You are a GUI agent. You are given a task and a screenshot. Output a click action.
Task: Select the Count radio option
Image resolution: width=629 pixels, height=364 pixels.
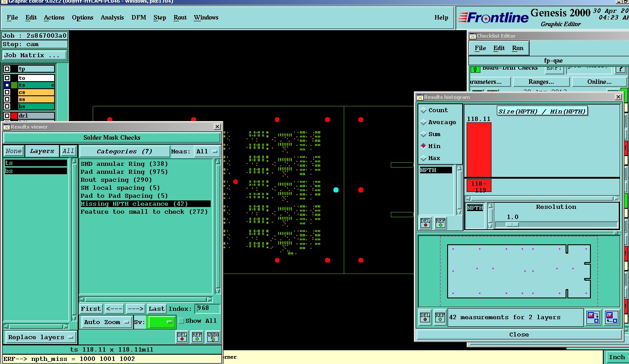coord(423,110)
